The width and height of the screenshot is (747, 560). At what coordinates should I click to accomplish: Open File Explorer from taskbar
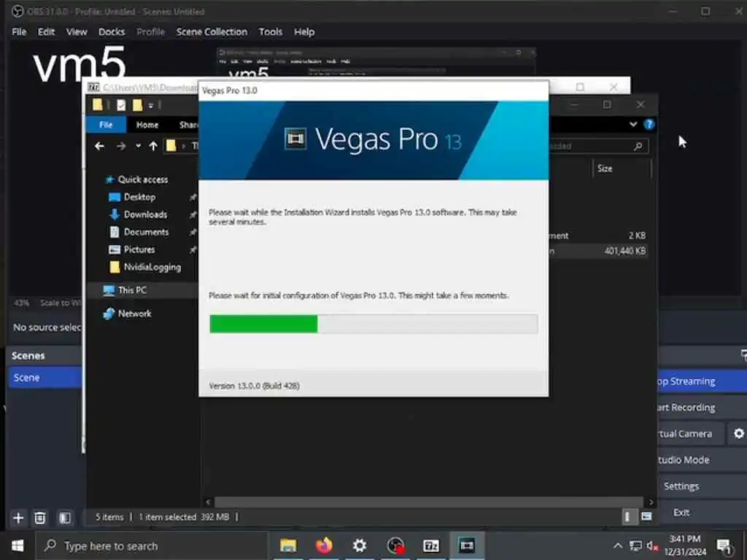[288, 545]
